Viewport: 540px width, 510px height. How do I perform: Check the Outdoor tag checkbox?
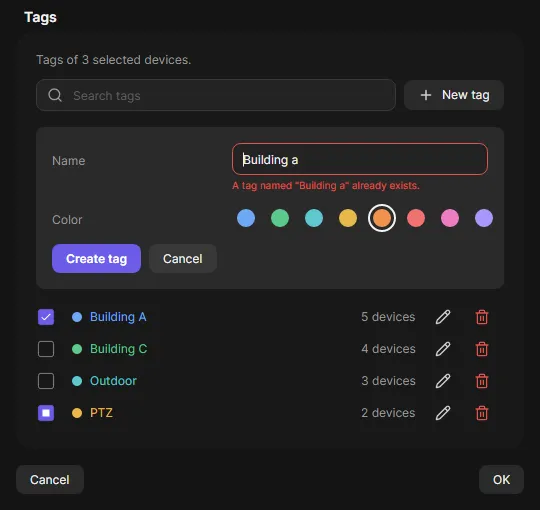tap(46, 381)
